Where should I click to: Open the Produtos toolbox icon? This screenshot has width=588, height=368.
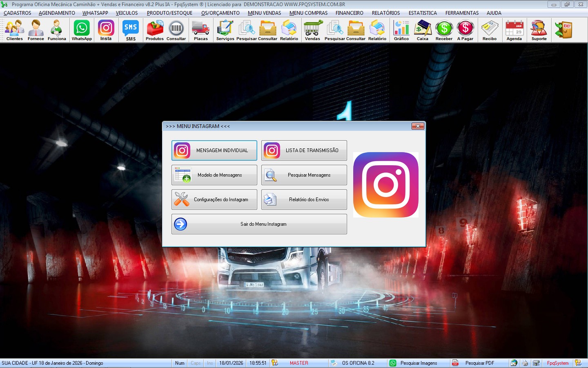click(x=154, y=31)
